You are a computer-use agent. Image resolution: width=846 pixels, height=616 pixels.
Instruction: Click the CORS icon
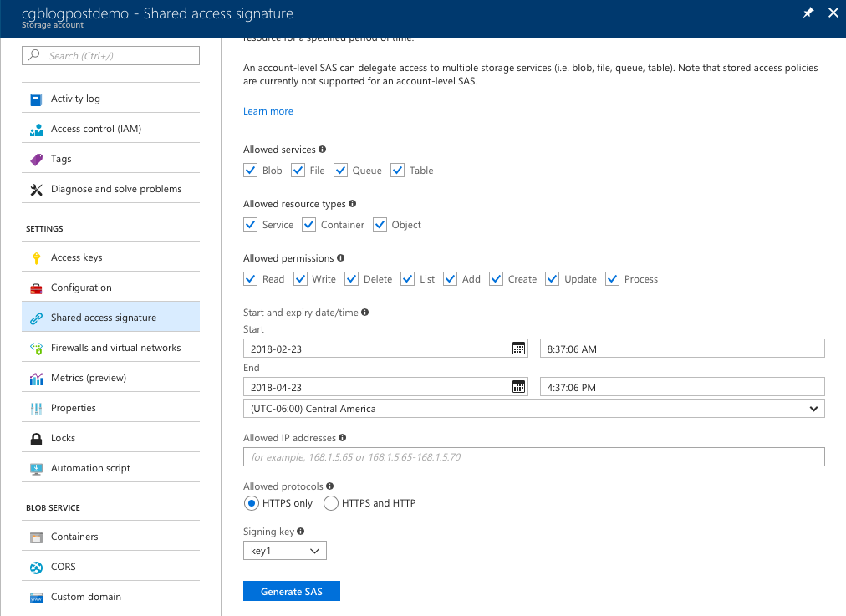coord(36,568)
